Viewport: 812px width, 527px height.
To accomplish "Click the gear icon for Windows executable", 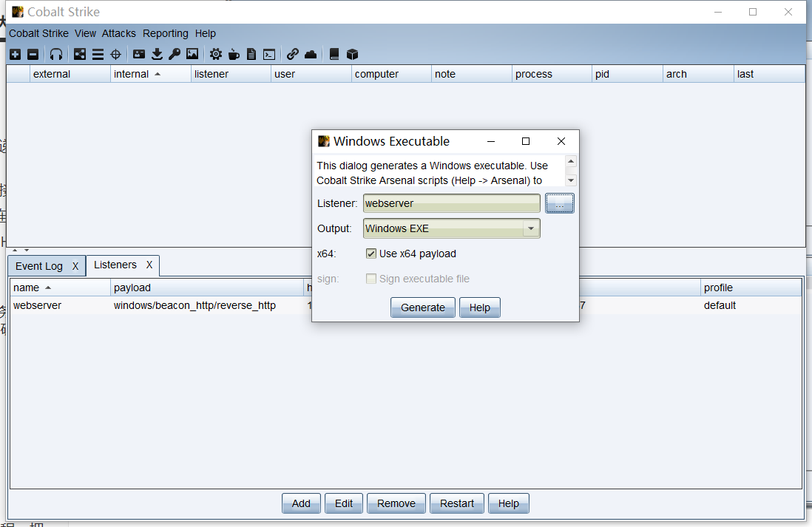I will pyautogui.click(x=215, y=55).
